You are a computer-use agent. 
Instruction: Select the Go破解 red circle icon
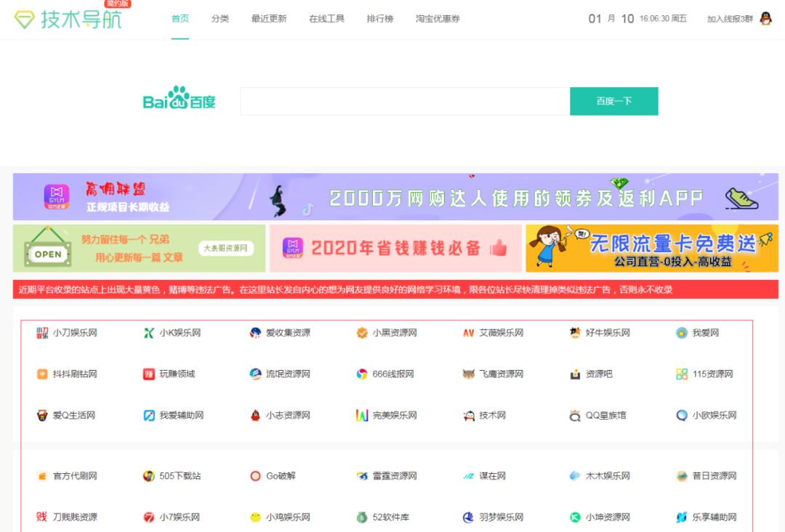tap(255, 476)
